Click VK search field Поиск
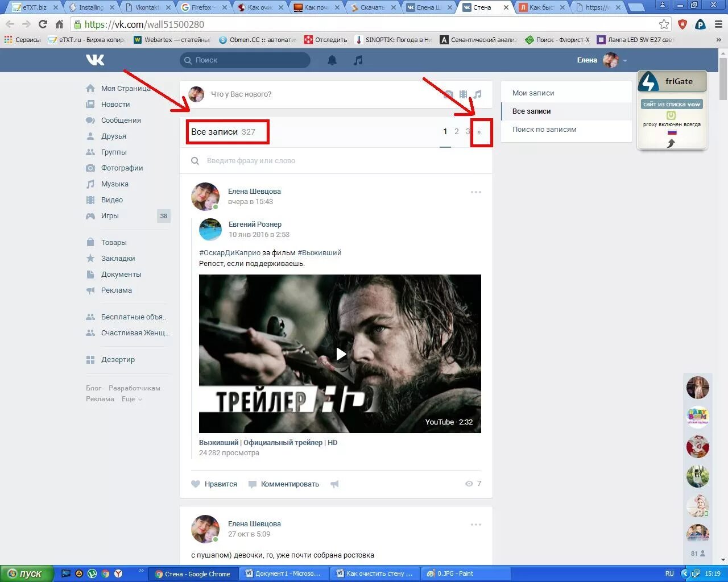 point(245,60)
